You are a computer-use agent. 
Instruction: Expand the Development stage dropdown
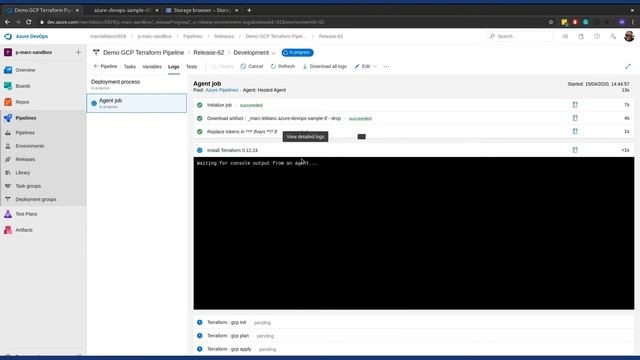point(273,53)
